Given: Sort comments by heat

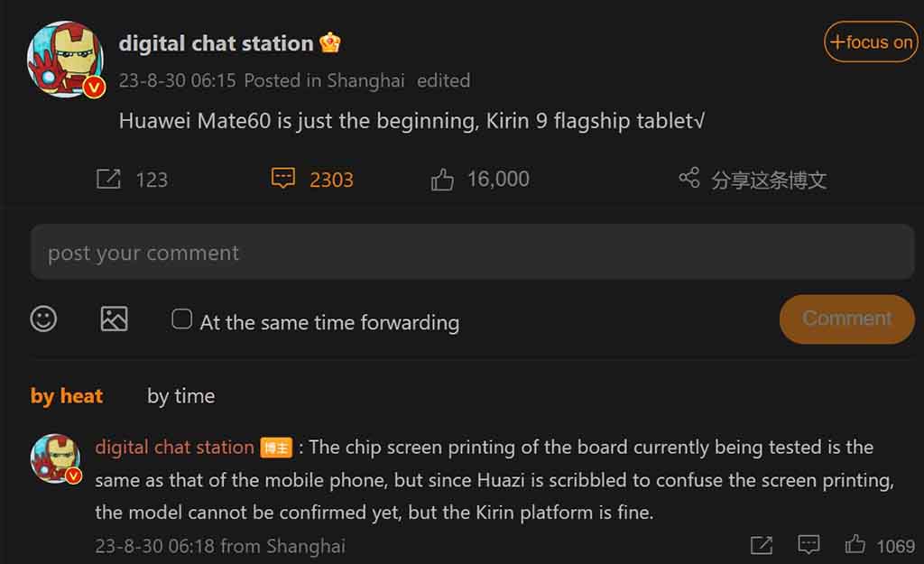Looking at the screenshot, I should (67, 396).
